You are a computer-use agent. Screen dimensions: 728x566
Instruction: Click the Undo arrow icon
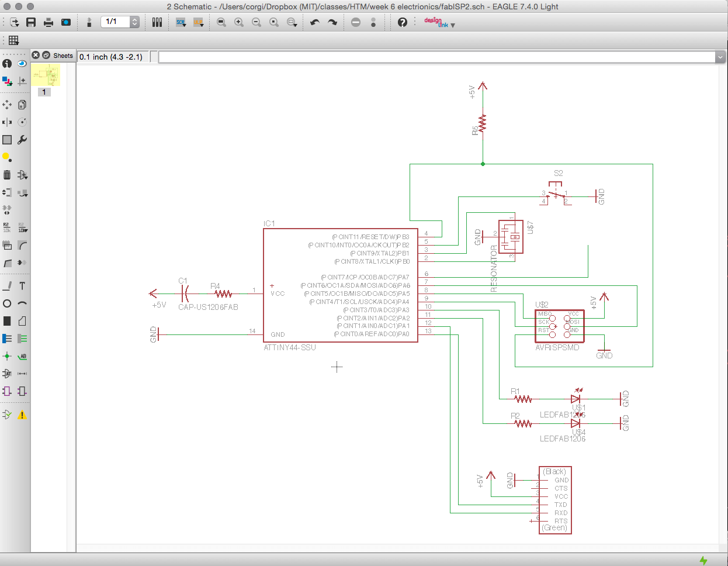(315, 22)
